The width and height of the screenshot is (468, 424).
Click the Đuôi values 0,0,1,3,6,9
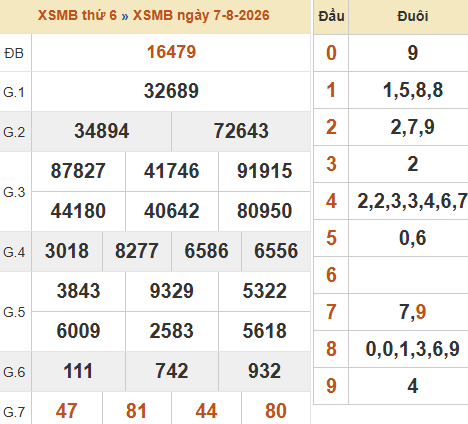(x=412, y=349)
